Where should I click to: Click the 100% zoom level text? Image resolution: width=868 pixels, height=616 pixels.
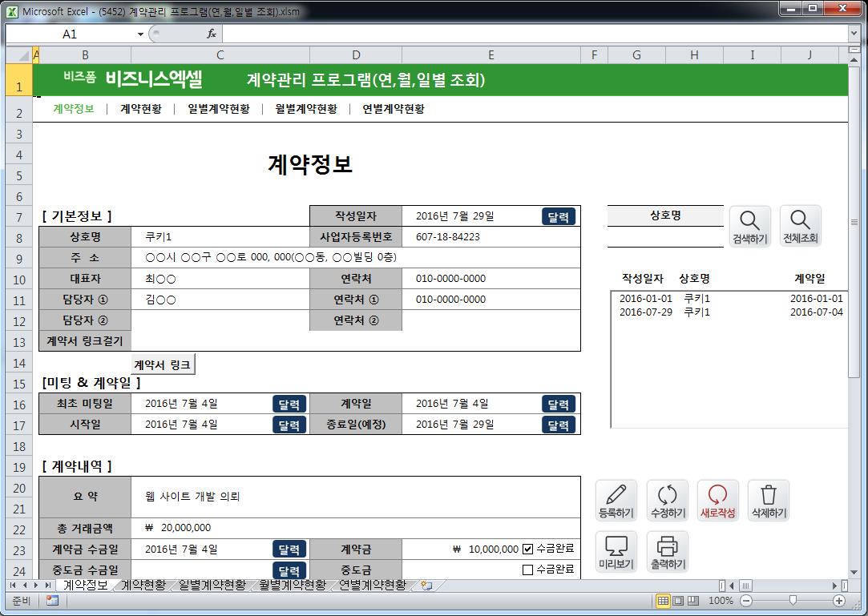[721, 601]
